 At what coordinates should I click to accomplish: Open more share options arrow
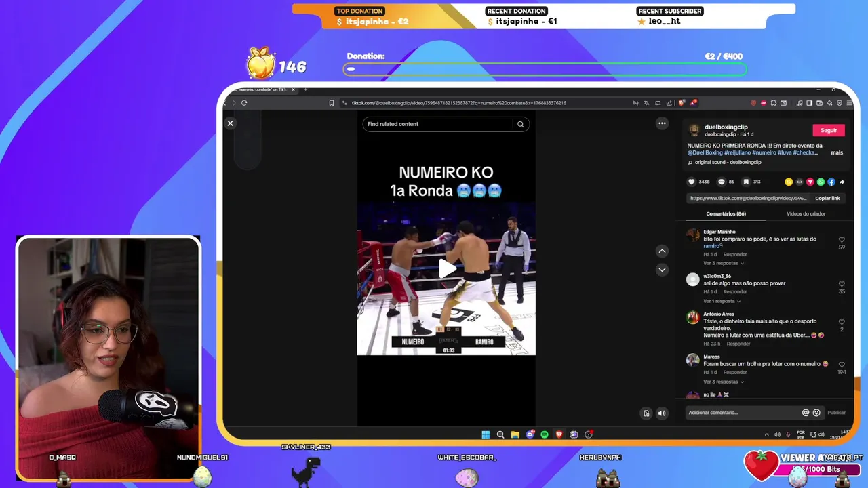pos(842,182)
